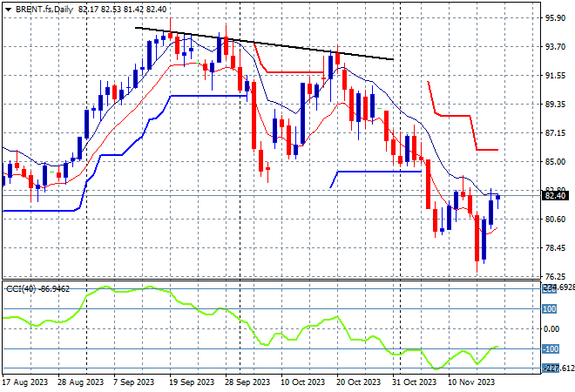The height and width of the screenshot is (392, 575).
Task: Click the 78.45 price axis label
Action: tap(555, 248)
